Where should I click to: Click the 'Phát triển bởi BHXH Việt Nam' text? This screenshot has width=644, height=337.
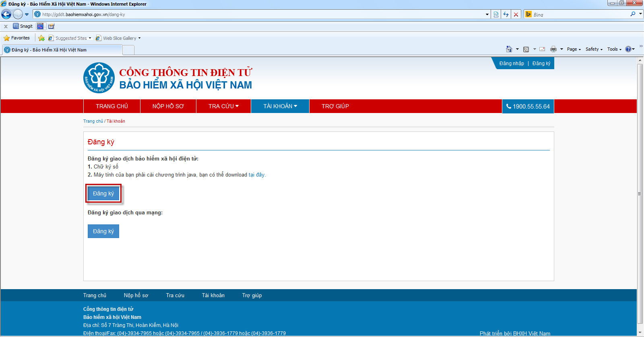pyautogui.click(x=515, y=333)
